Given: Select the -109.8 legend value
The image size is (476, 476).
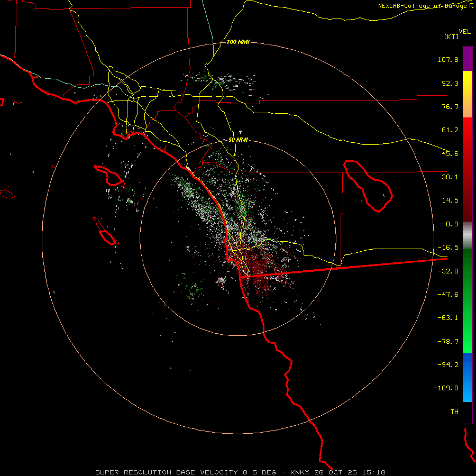Looking at the screenshot, I should [446, 388].
